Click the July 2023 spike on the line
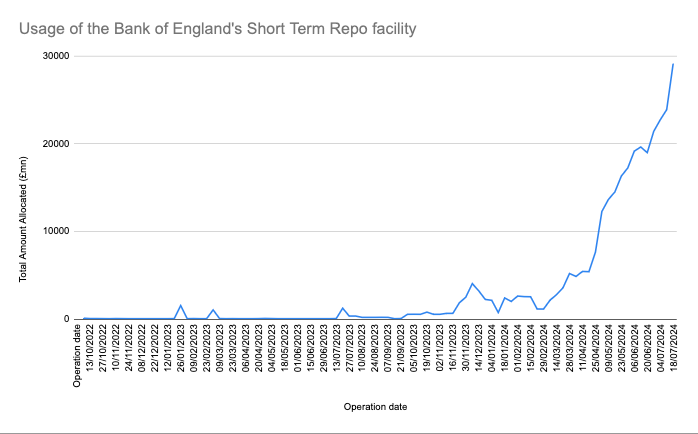Image resolution: width=698 pixels, height=434 pixels. tap(342, 308)
